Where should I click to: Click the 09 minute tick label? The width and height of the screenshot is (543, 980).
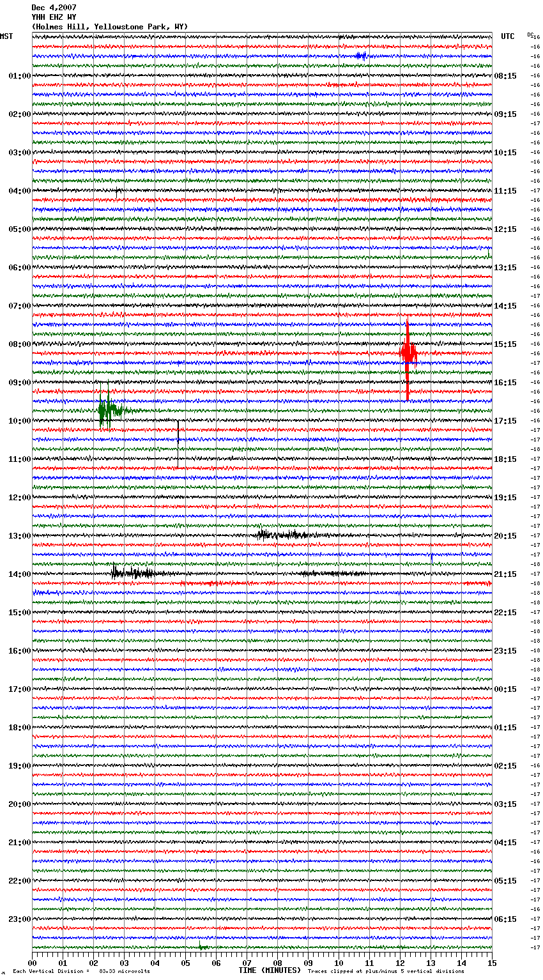308,963
